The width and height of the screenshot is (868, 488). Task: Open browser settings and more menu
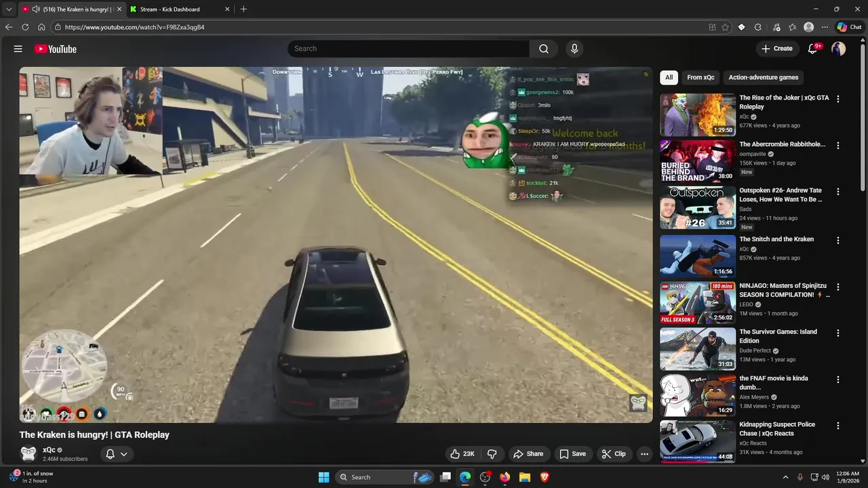825,27
